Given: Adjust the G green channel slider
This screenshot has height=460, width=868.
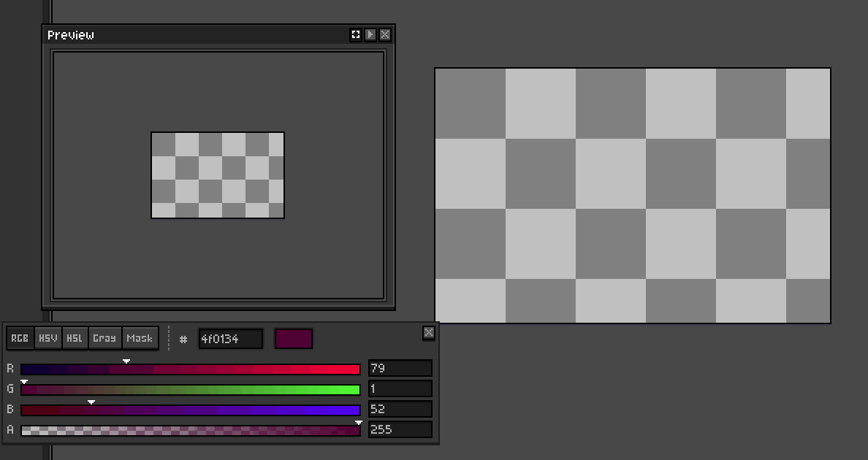Looking at the screenshot, I should 191,390.
